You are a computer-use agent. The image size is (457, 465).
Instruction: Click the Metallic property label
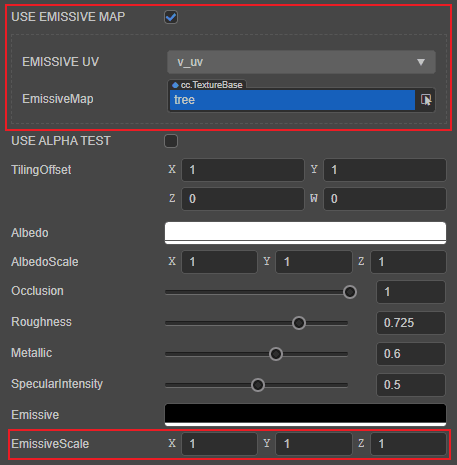32,353
